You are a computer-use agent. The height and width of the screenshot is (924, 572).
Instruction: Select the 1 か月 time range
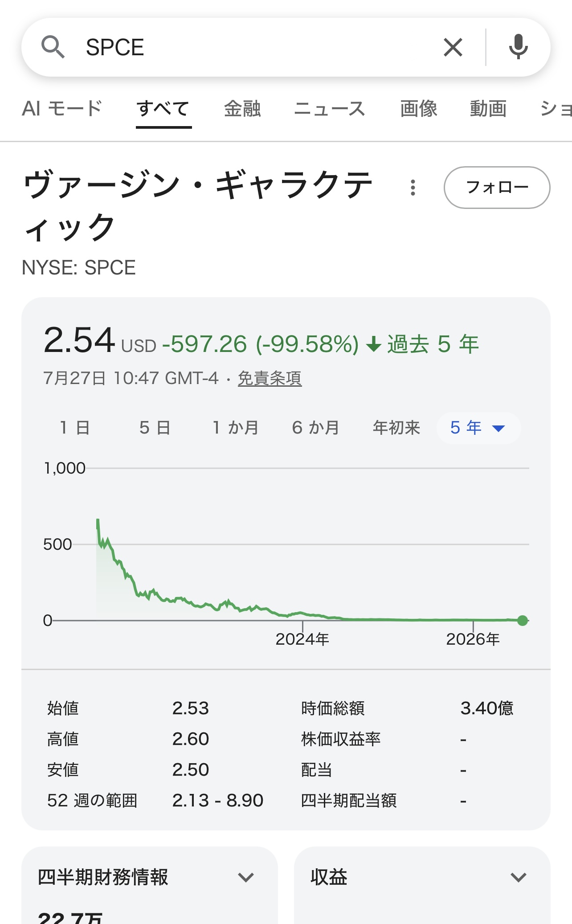pyautogui.click(x=235, y=428)
